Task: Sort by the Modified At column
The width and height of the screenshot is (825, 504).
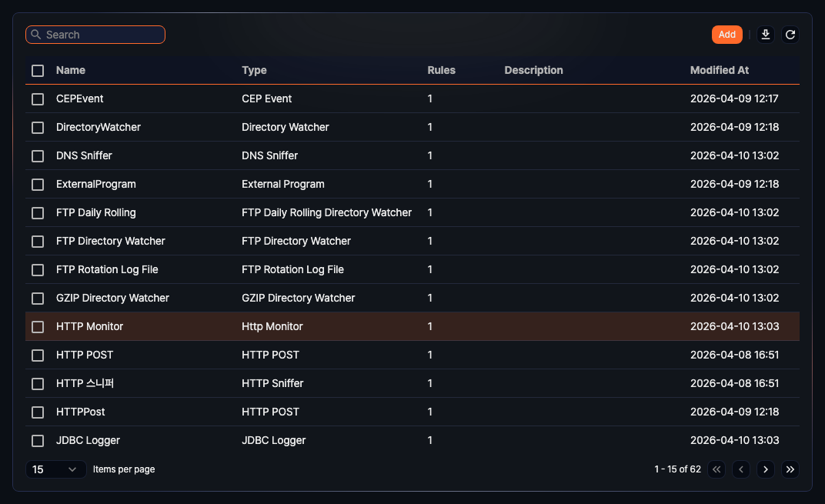Action: pos(719,70)
